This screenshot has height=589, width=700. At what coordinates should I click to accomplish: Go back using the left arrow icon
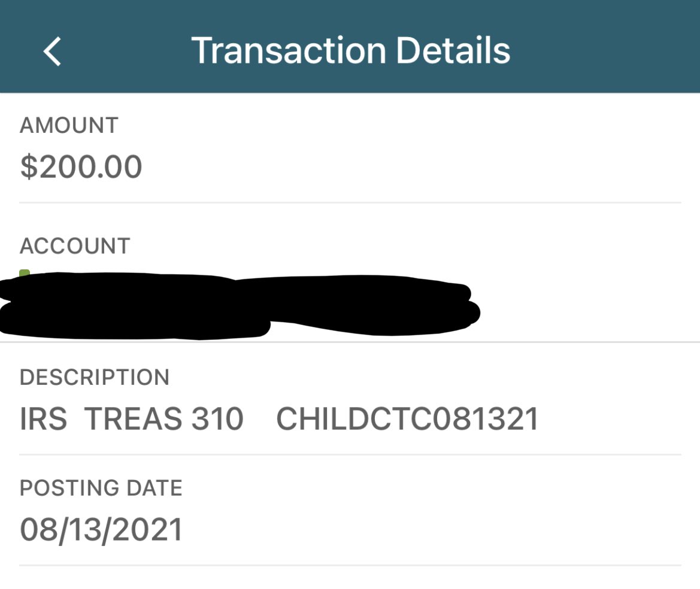click(x=53, y=51)
